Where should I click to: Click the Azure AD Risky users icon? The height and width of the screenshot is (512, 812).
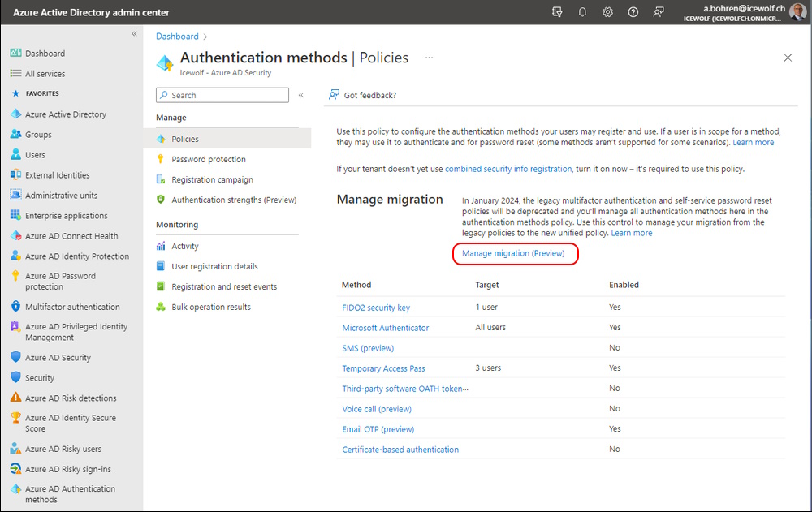15,449
